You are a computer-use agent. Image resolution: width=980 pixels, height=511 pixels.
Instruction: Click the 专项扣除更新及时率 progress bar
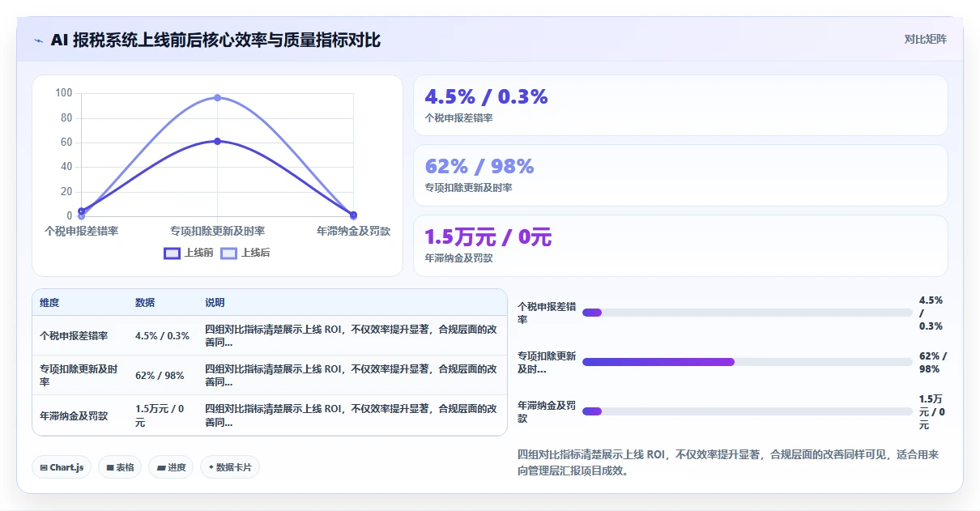coord(747,362)
